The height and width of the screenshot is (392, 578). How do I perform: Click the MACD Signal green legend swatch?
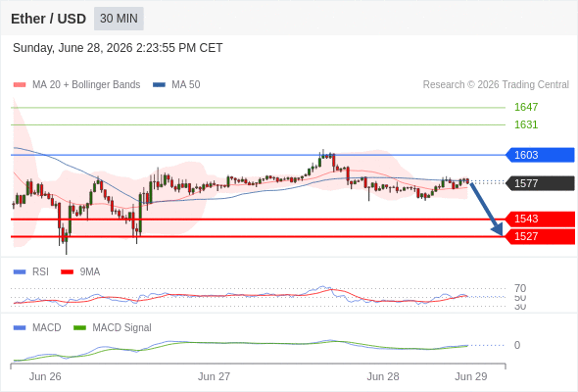[79, 328]
